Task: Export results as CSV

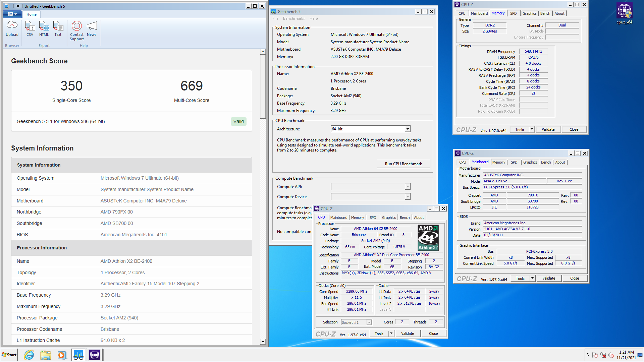Action: point(30,29)
